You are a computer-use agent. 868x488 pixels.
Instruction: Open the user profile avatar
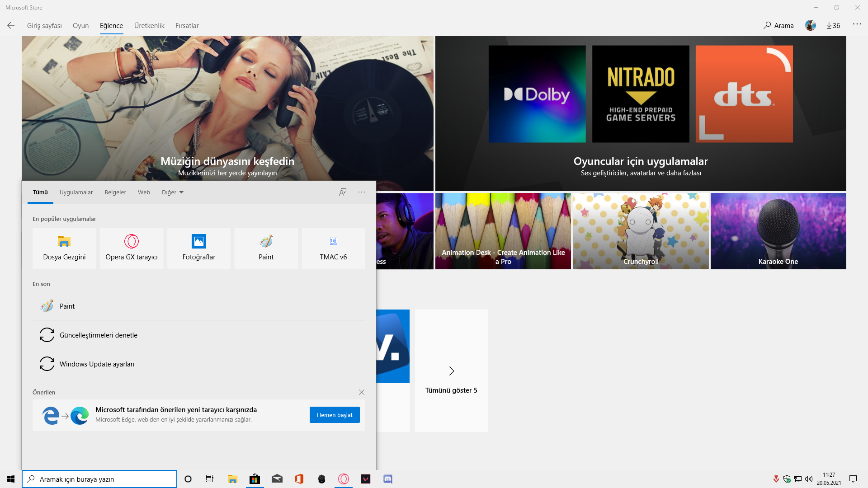point(810,26)
